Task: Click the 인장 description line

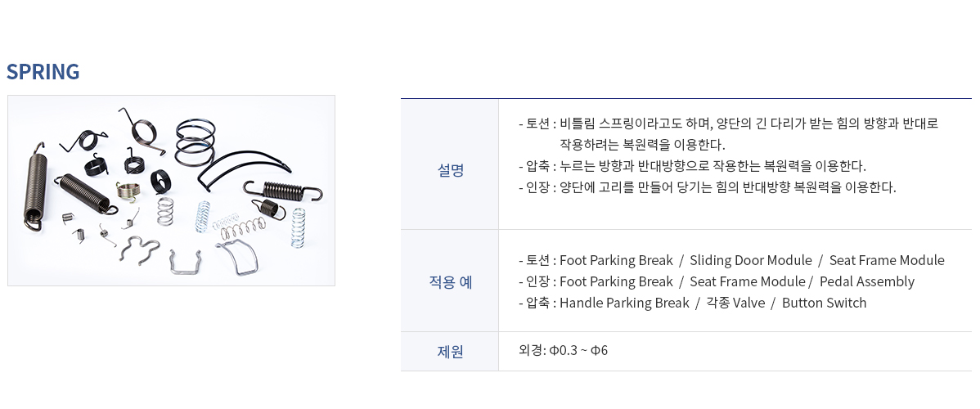Action: click(x=707, y=187)
